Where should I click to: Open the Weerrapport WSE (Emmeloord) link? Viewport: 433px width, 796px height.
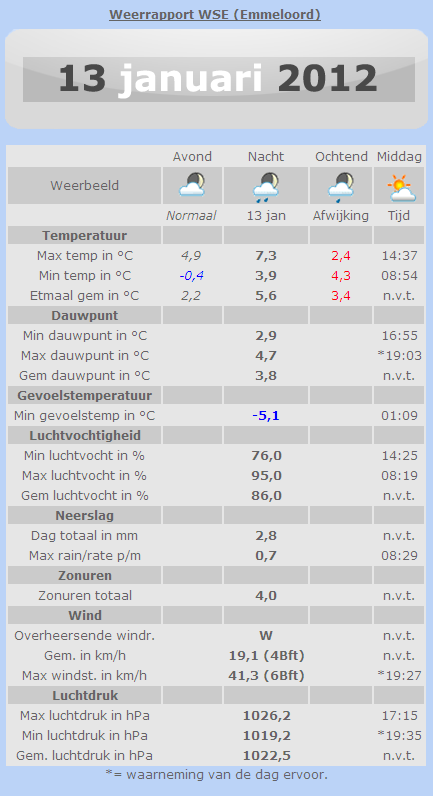[215, 15]
